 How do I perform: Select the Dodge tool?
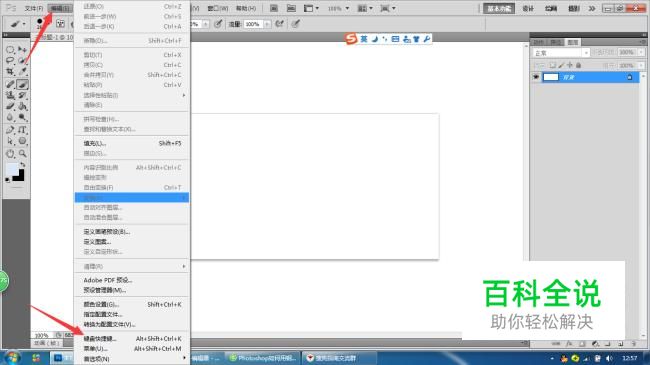(22, 118)
